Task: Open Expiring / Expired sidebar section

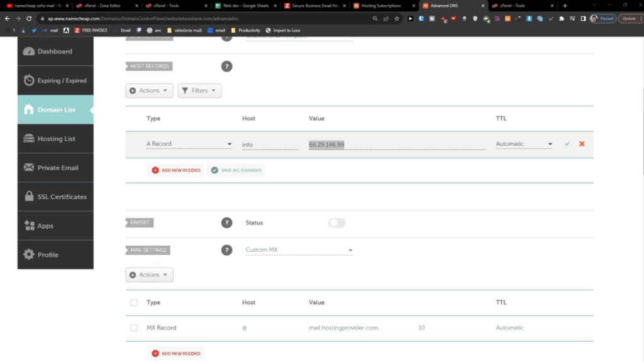Action: point(55,80)
